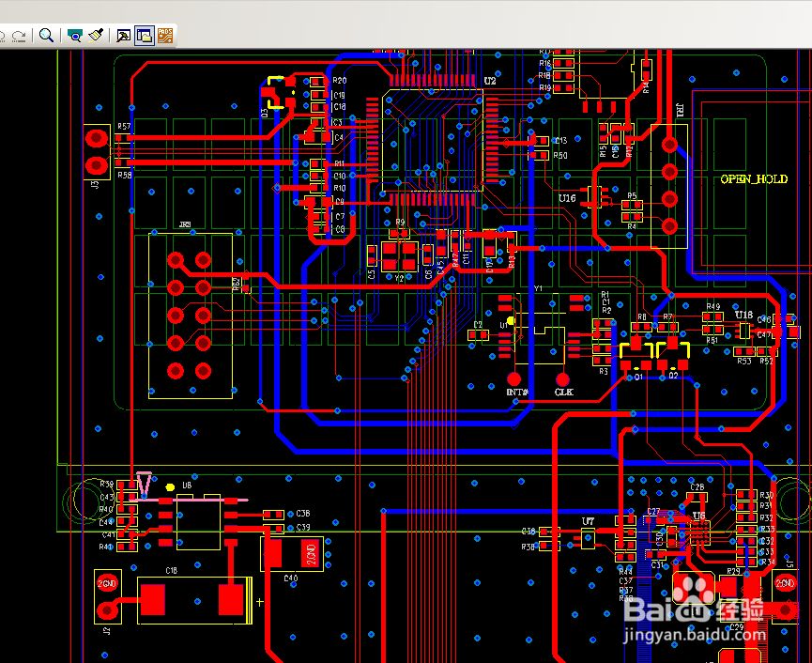Click the Redo arrow toolbar icon

19,36
